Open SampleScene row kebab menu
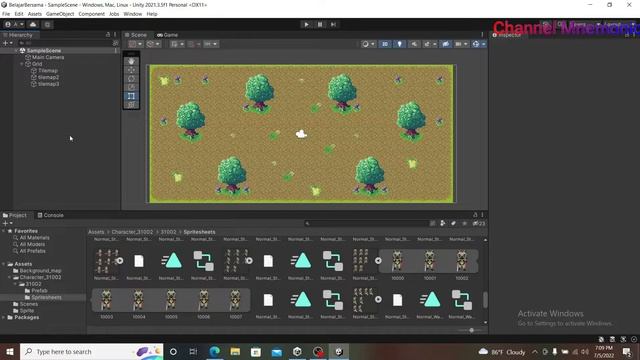This screenshot has width=640, height=360. click(x=116, y=51)
